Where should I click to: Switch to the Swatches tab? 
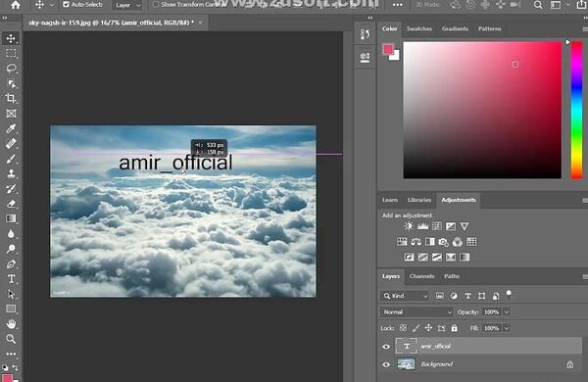tap(418, 28)
